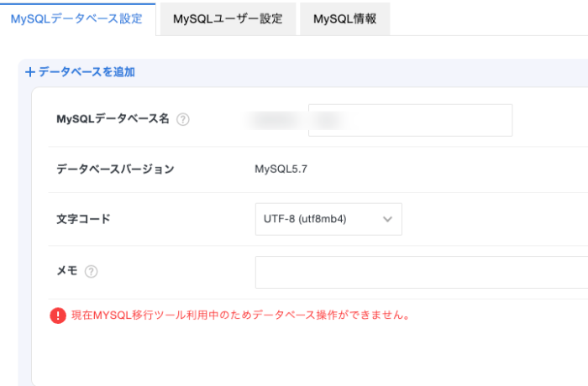Click the red migration tool error message
This screenshot has width=588, height=386.
[240, 316]
